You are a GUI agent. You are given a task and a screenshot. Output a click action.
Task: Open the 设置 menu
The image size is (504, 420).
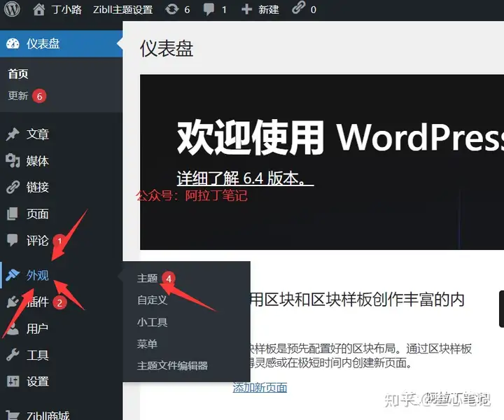pos(38,381)
